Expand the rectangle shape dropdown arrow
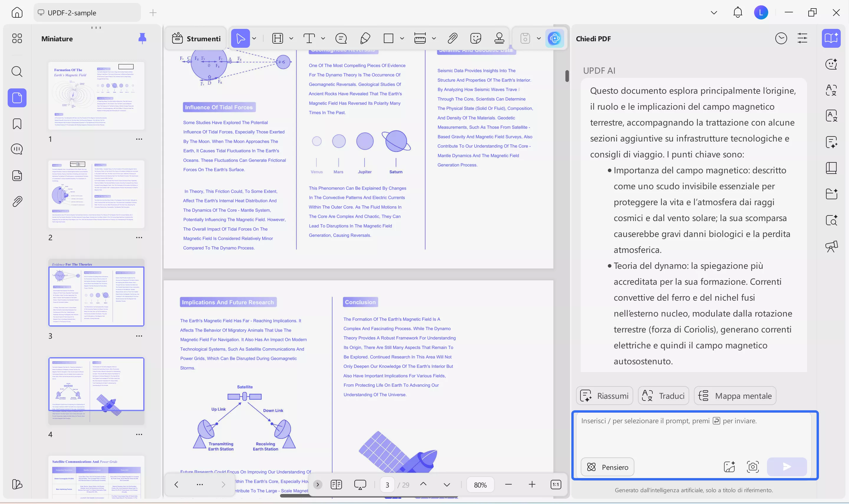Image resolution: width=849 pixels, height=504 pixels. [402, 38]
